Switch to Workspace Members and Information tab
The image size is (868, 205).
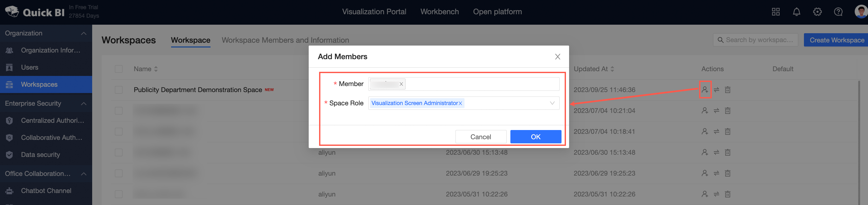[285, 40]
